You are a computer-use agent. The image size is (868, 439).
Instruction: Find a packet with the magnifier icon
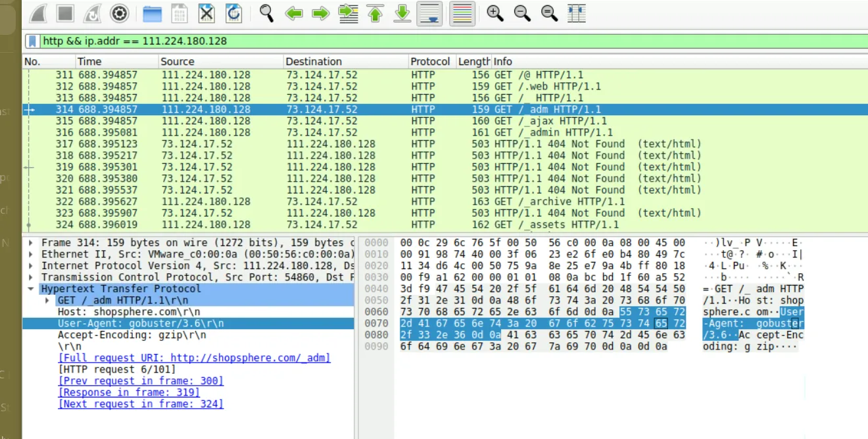pos(266,13)
